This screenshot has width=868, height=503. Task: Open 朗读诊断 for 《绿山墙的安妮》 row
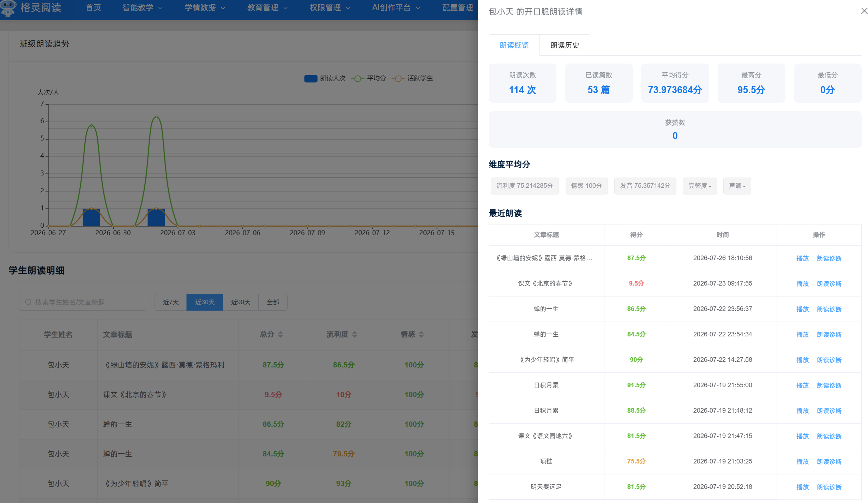(x=829, y=258)
